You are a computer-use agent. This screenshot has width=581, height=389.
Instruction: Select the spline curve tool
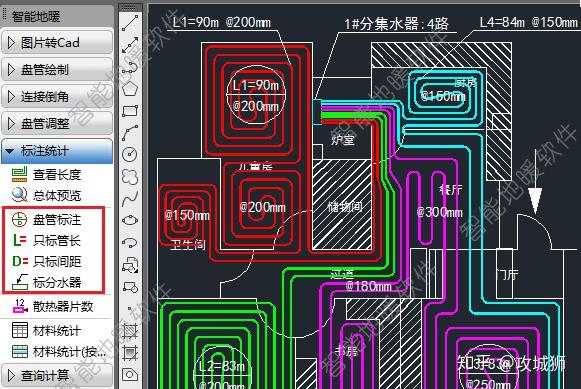130,199
